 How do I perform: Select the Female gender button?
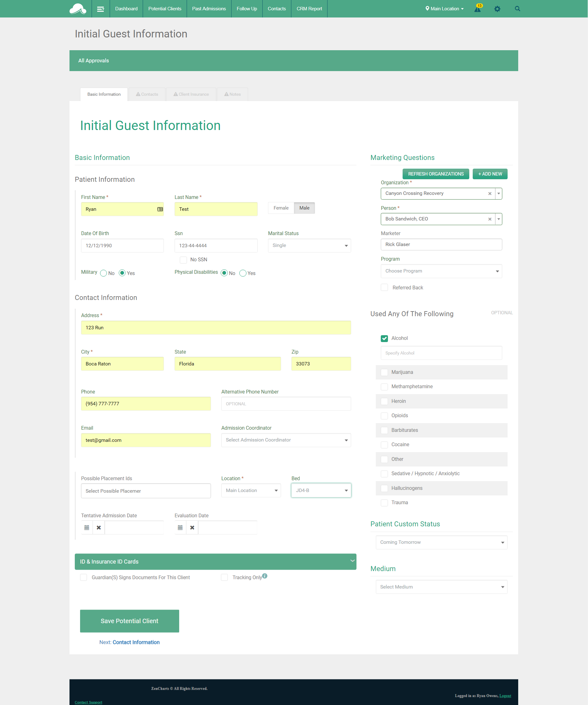(281, 208)
